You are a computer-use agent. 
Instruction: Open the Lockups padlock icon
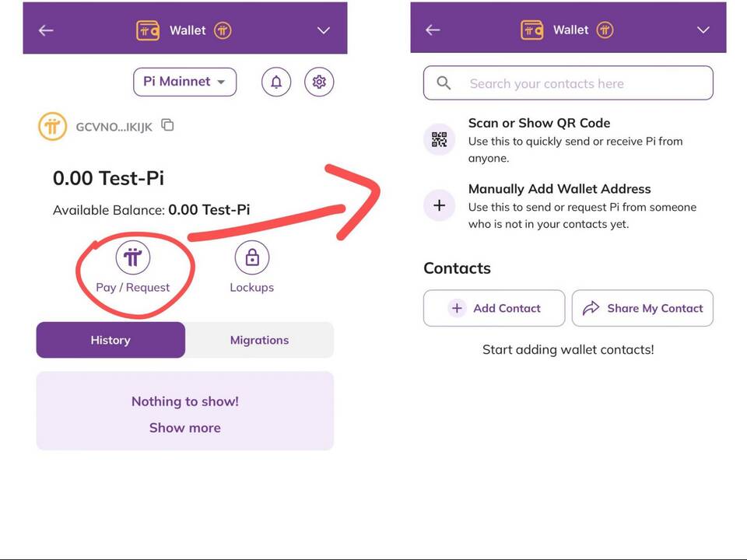point(252,257)
